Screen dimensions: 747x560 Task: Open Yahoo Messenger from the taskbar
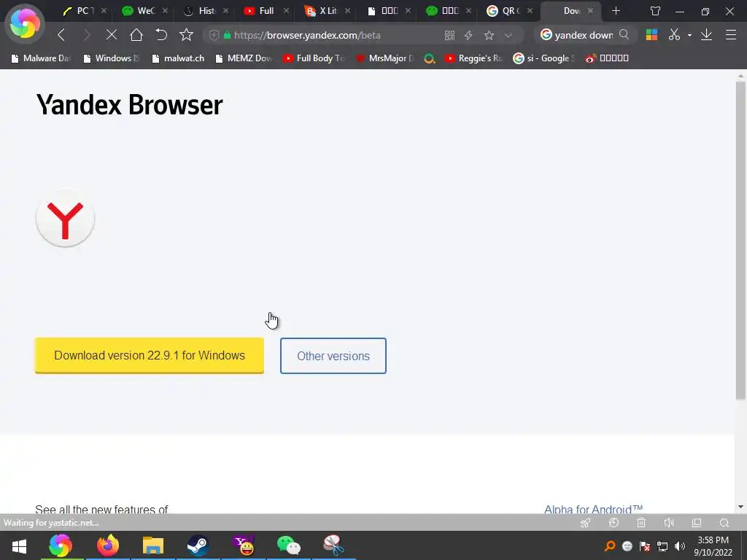pos(244,545)
